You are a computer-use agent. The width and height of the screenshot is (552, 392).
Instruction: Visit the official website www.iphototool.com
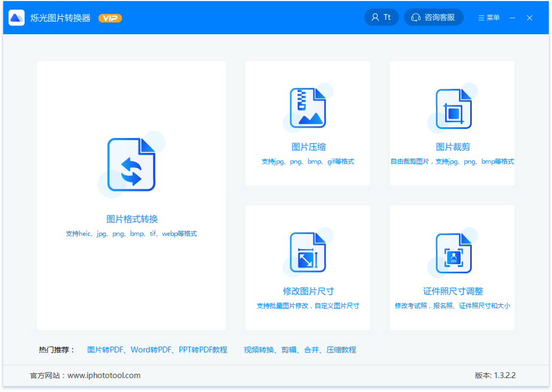106,375
